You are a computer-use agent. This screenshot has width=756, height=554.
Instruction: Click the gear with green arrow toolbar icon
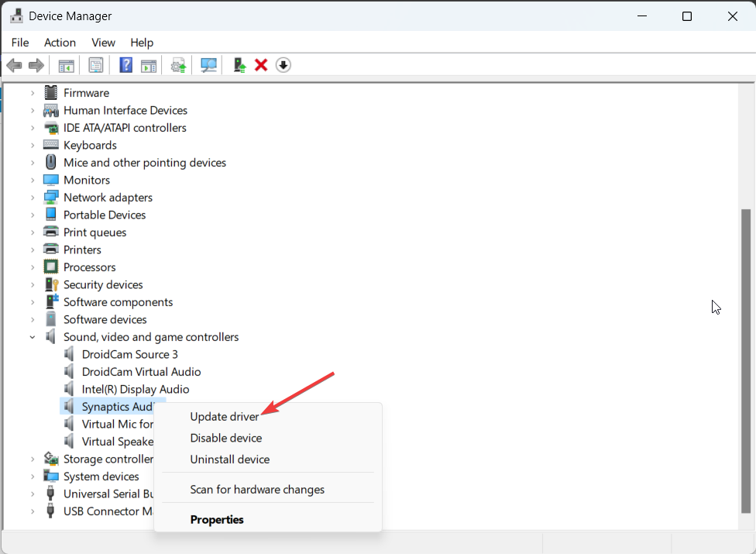(x=178, y=65)
